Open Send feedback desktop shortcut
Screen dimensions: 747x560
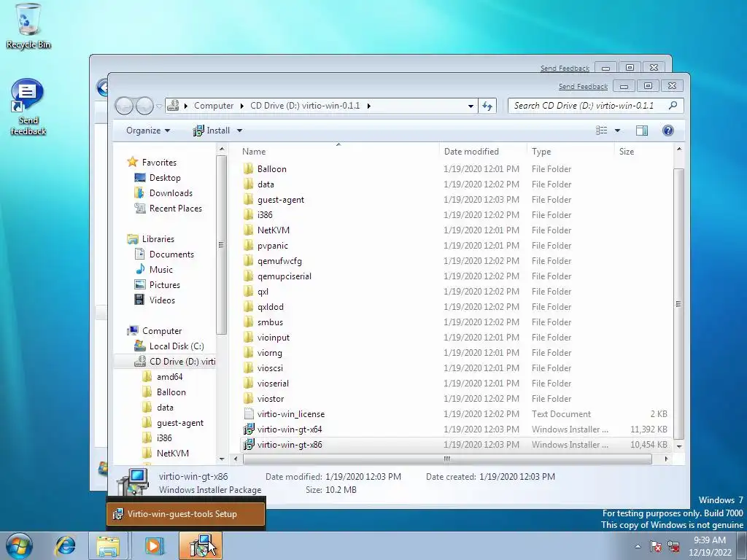(x=28, y=107)
